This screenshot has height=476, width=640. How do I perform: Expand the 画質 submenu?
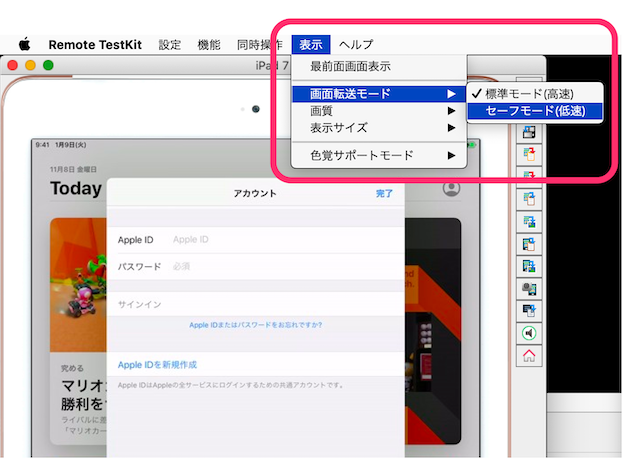coord(379,111)
